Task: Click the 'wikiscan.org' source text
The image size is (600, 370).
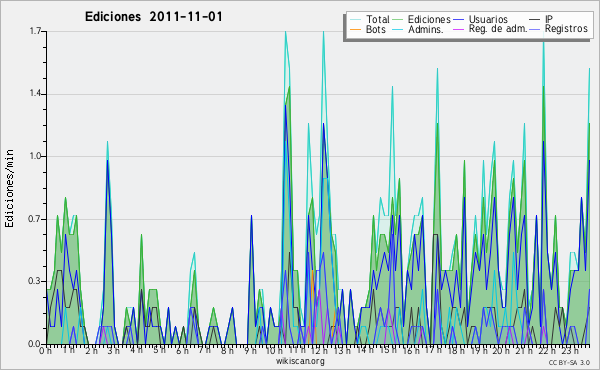Action: coord(300,361)
